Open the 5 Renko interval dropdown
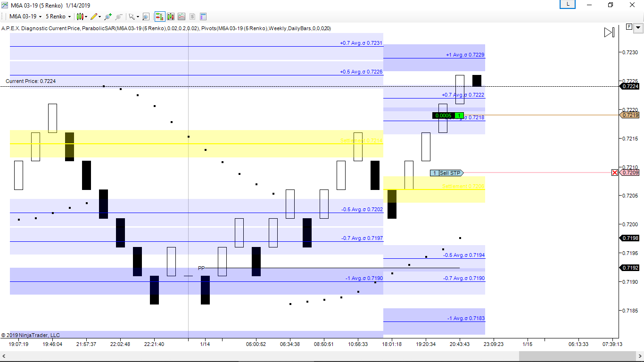 tap(58, 16)
